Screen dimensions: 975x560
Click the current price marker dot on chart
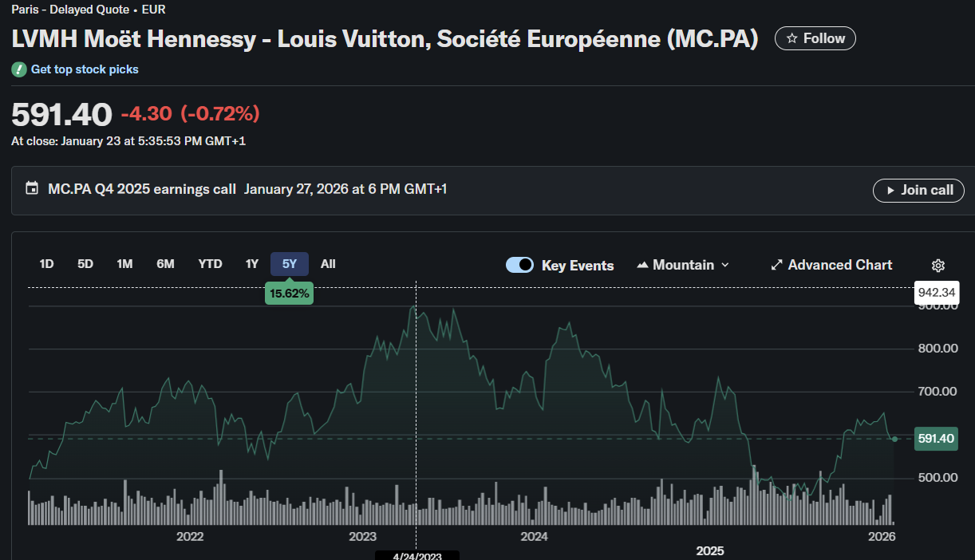point(895,438)
